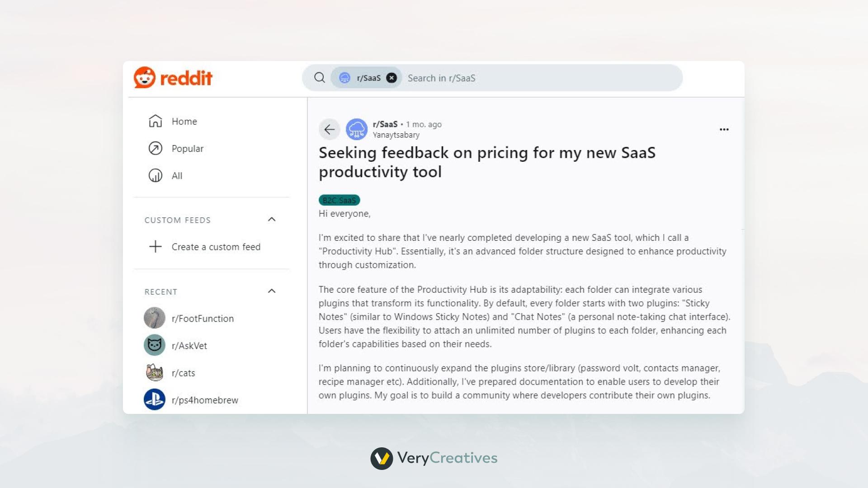
Task: Collapse the Recent section
Action: click(272, 291)
